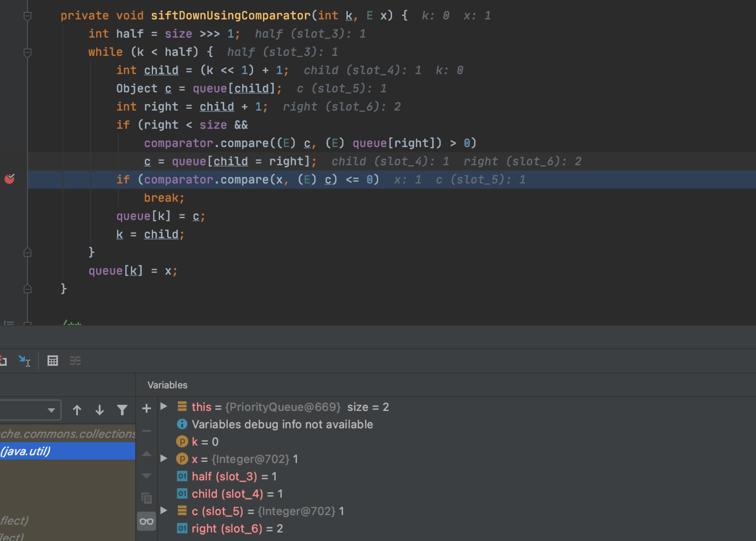
Task: Collapse the siftDownUsingComparator method fold marker
Action: pos(28,16)
